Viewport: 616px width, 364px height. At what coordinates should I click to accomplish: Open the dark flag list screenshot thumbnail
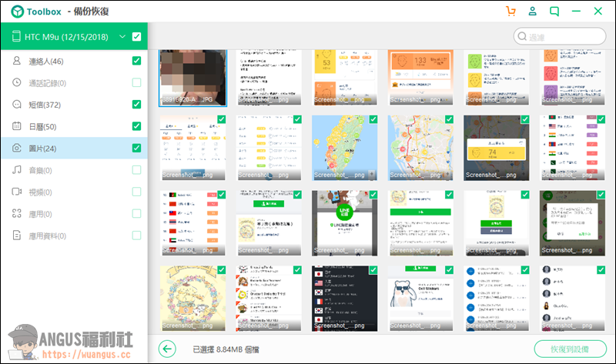[344, 299]
